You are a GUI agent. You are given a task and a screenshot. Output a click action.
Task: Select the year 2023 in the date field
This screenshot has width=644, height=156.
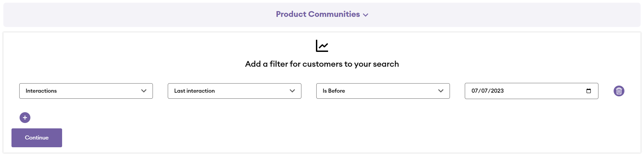[x=497, y=91]
